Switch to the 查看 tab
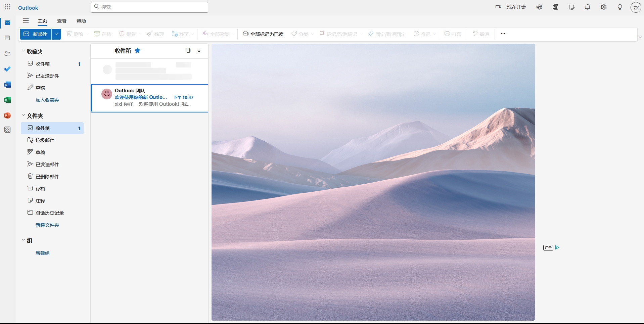644x324 pixels. (x=62, y=21)
